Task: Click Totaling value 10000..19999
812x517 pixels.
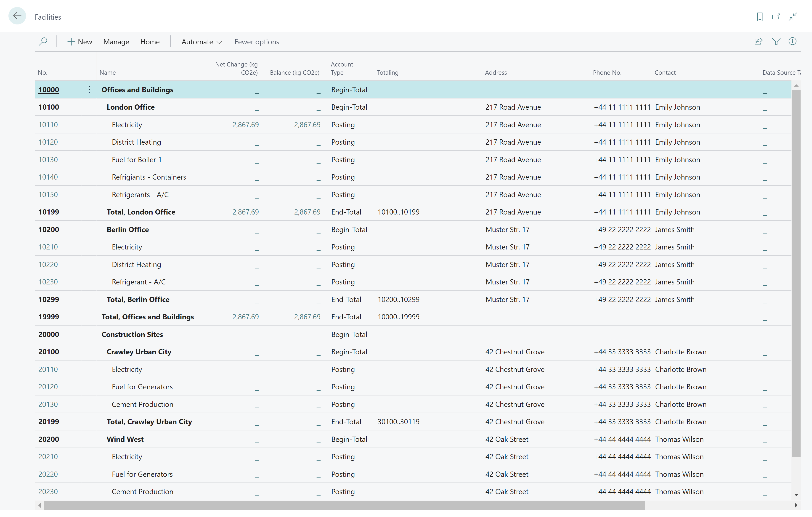Action: click(398, 317)
